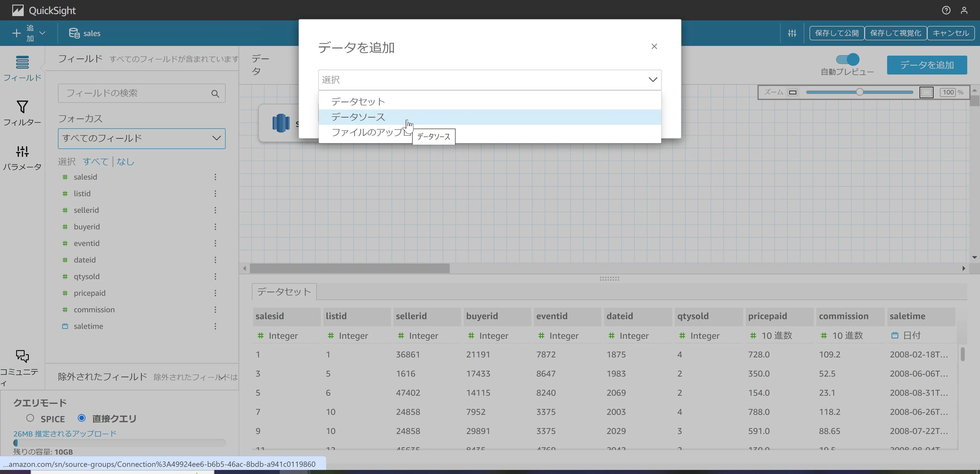The image size is (980, 474).
Task: Click the search magnifier in field search
Action: pos(215,94)
